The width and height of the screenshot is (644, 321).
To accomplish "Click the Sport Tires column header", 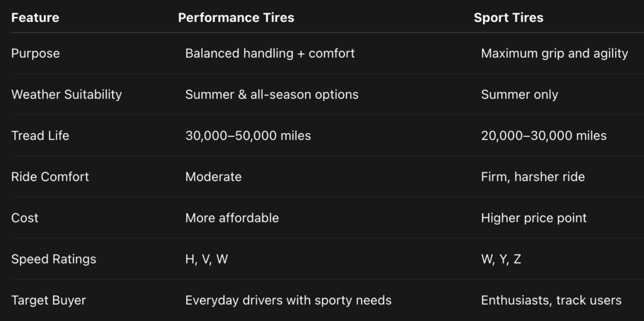I will 508,18.
